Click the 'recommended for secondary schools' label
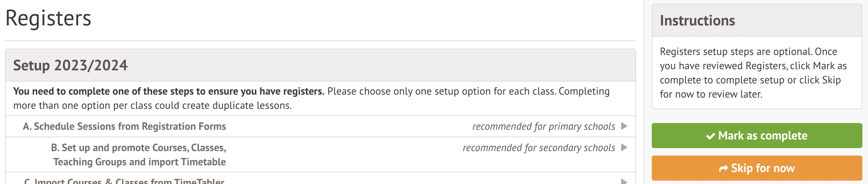Viewport: 868px width, 184px height. tap(539, 148)
